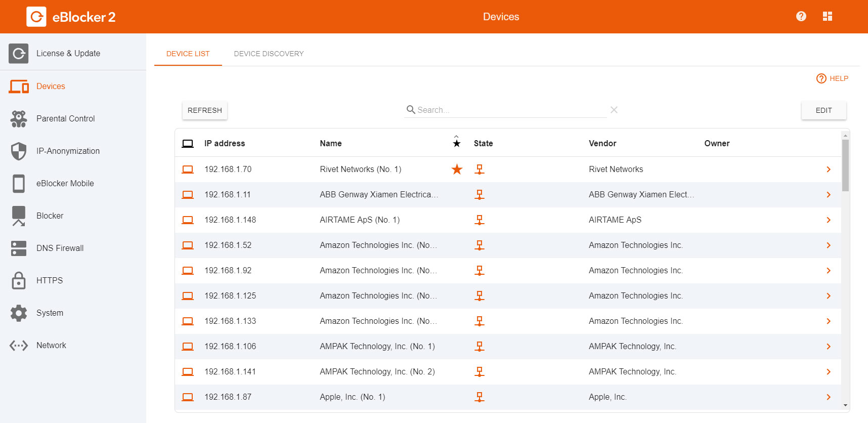This screenshot has height=423, width=868.
Task: Click the HTTPS padlock icon
Action: pyautogui.click(x=19, y=280)
